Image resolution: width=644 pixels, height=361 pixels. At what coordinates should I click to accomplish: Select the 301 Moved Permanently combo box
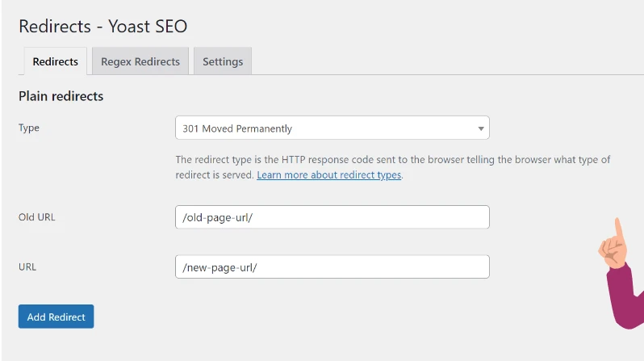tap(332, 128)
